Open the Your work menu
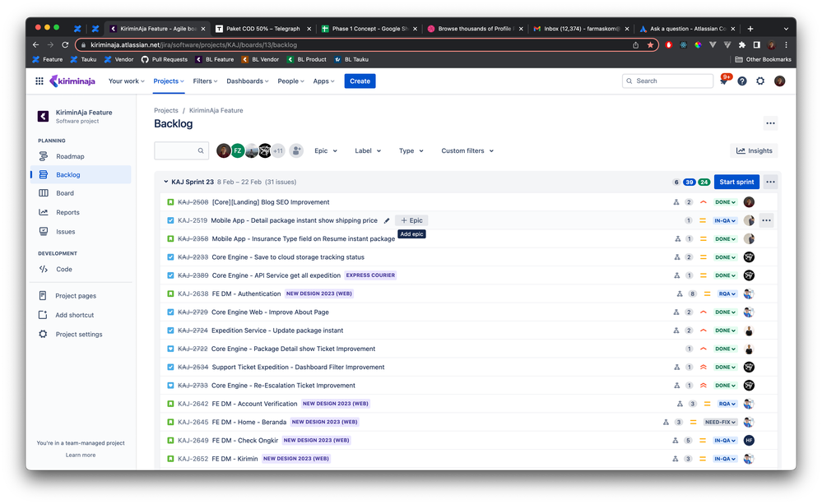 tap(127, 81)
